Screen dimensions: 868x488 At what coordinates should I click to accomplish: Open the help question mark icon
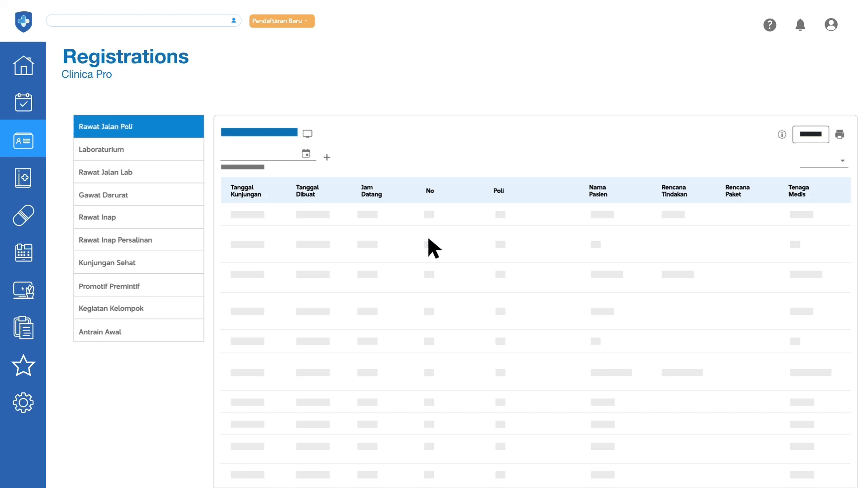click(769, 25)
